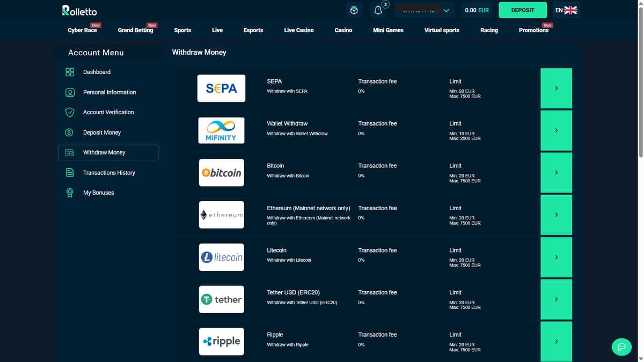Open the Virtual sports menu item
Image resolution: width=644 pixels, height=362 pixels.
pyautogui.click(x=442, y=30)
